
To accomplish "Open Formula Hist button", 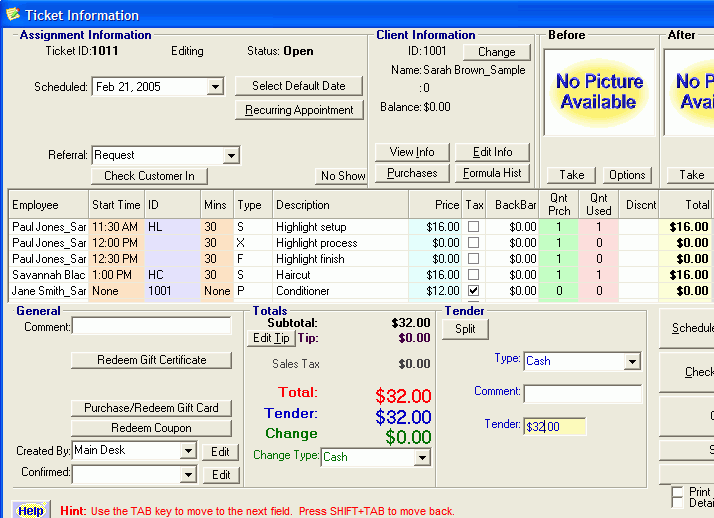I will click(x=492, y=173).
